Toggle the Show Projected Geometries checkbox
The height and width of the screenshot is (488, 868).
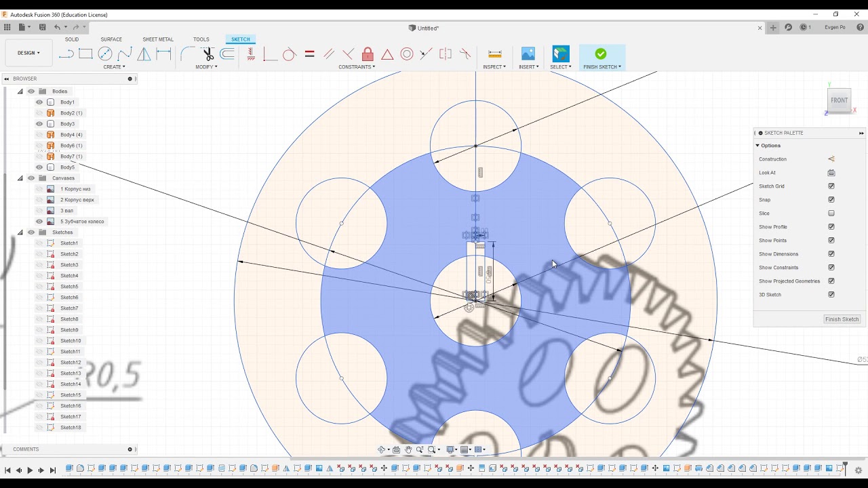tap(831, 281)
